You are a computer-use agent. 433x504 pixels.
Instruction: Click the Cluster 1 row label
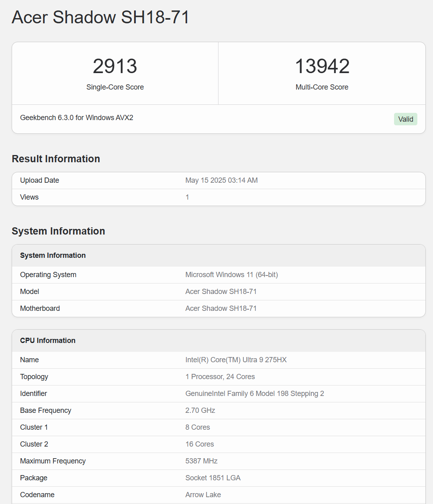click(x=34, y=427)
